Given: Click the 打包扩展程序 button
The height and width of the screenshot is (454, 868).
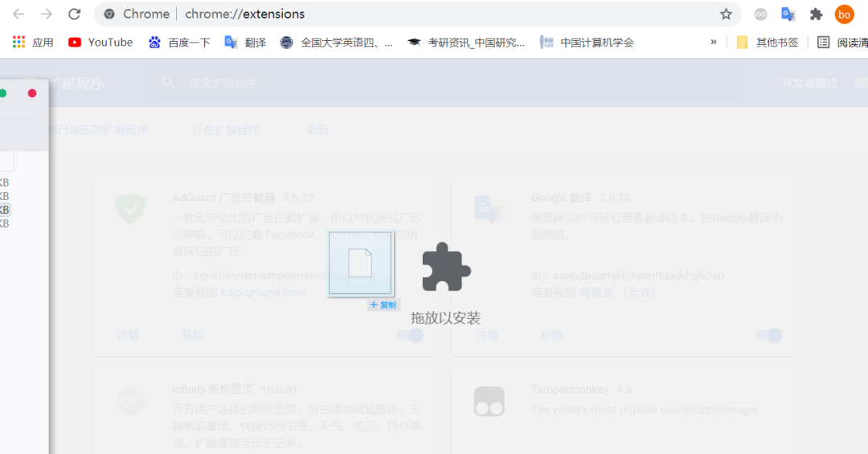Looking at the screenshot, I should point(226,129).
